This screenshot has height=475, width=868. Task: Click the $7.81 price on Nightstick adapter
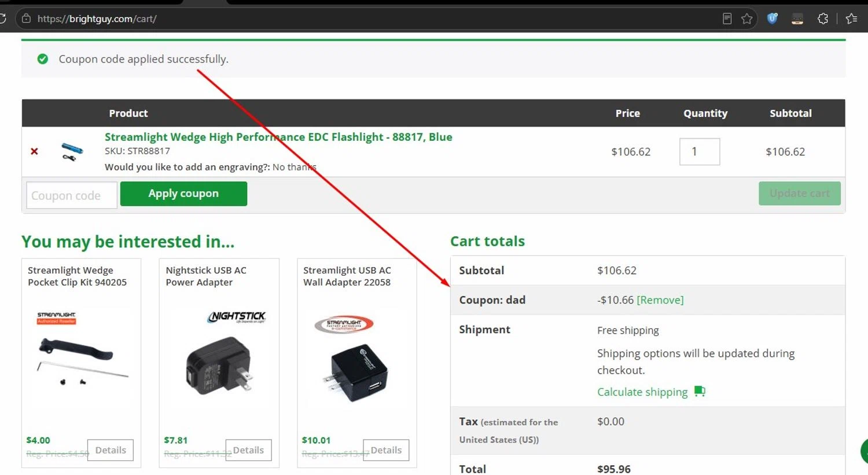click(175, 440)
